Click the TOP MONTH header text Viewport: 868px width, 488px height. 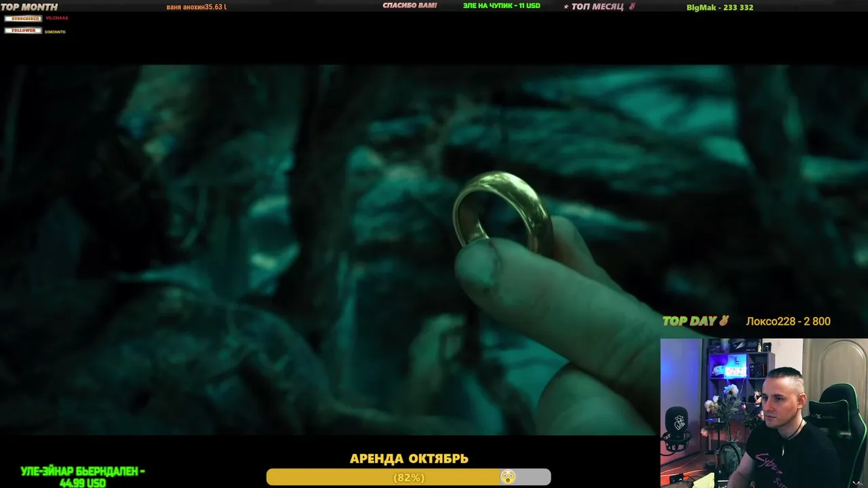point(29,7)
